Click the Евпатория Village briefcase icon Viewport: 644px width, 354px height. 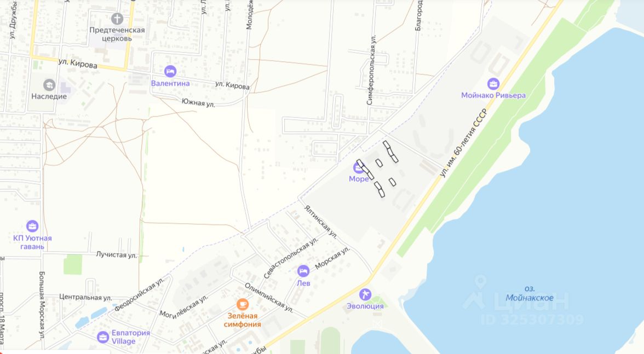pos(103,337)
